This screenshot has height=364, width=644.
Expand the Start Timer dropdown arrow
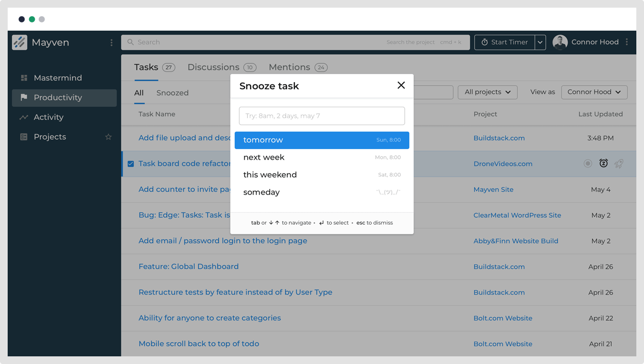[x=540, y=42]
